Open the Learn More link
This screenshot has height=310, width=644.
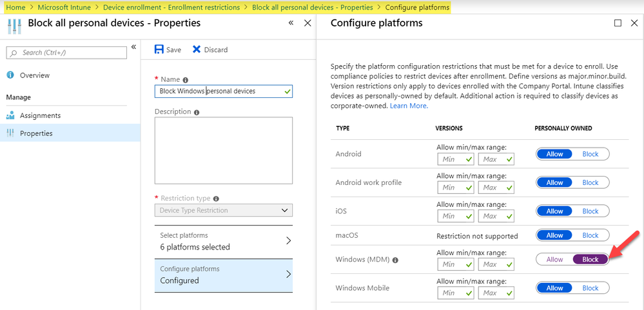point(409,106)
